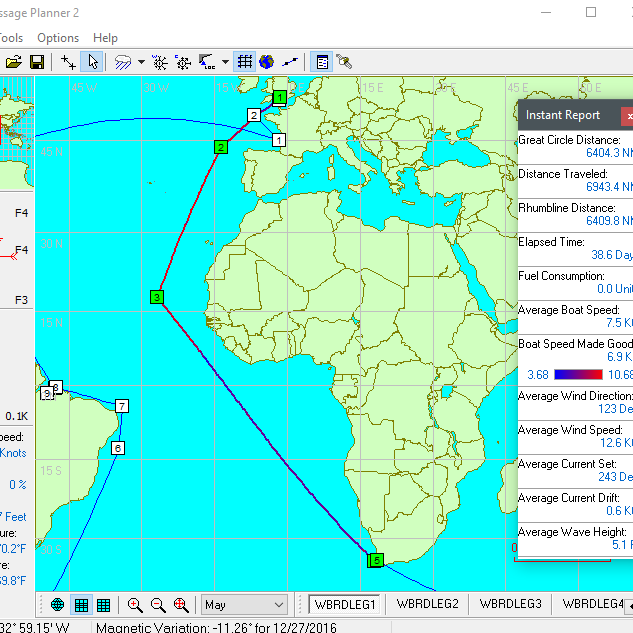Select the add waypoint tool
Screen dimensions: 633x633
[x=68, y=62]
